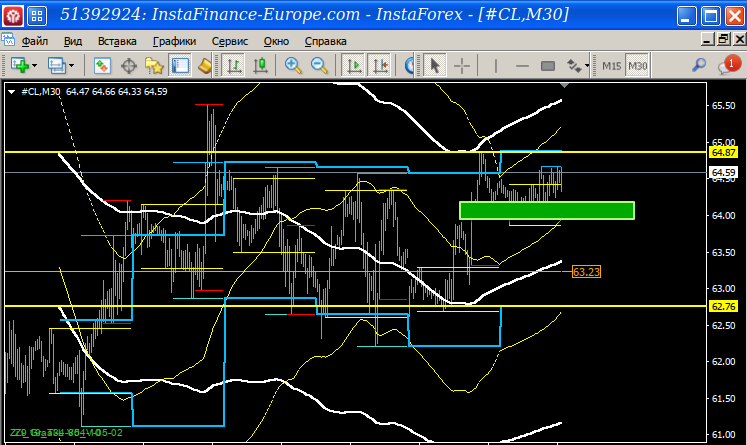Click the 65.50 price scale value

(x=723, y=106)
